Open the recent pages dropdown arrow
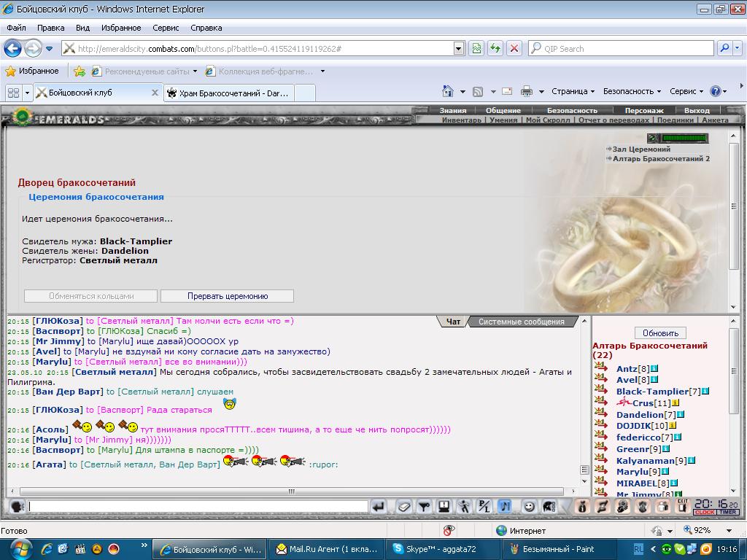 (49, 49)
